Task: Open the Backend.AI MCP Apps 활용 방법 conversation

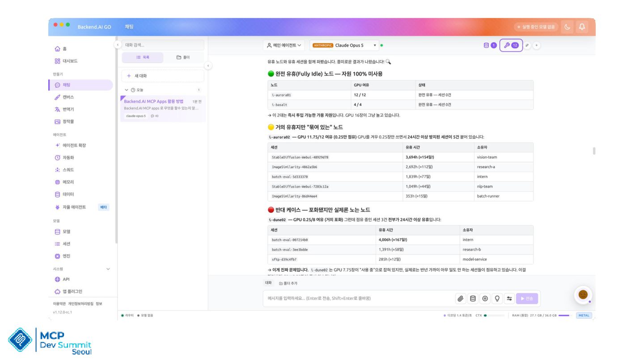Action: [x=163, y=108]
